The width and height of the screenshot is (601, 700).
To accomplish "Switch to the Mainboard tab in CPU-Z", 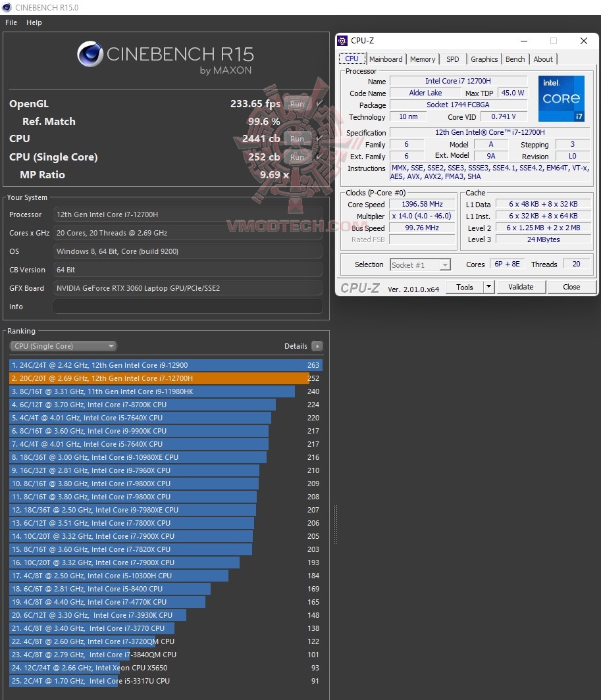I will [386, 59].
